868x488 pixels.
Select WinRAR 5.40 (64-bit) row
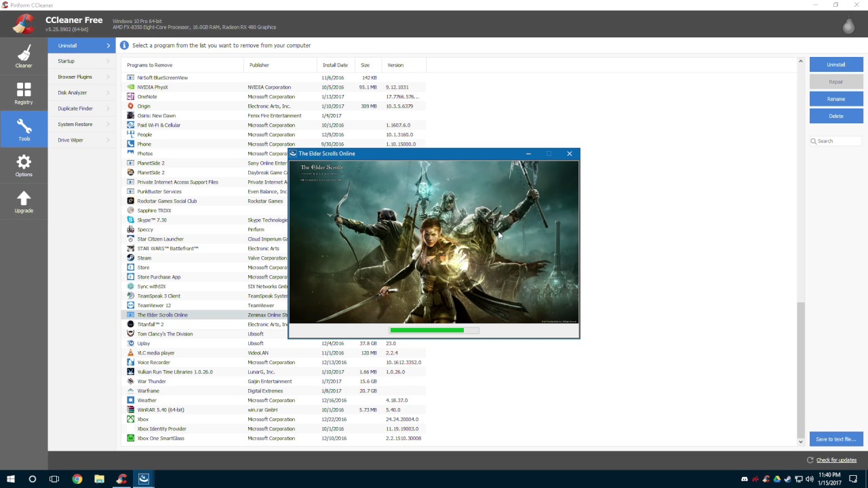[273, 409]
